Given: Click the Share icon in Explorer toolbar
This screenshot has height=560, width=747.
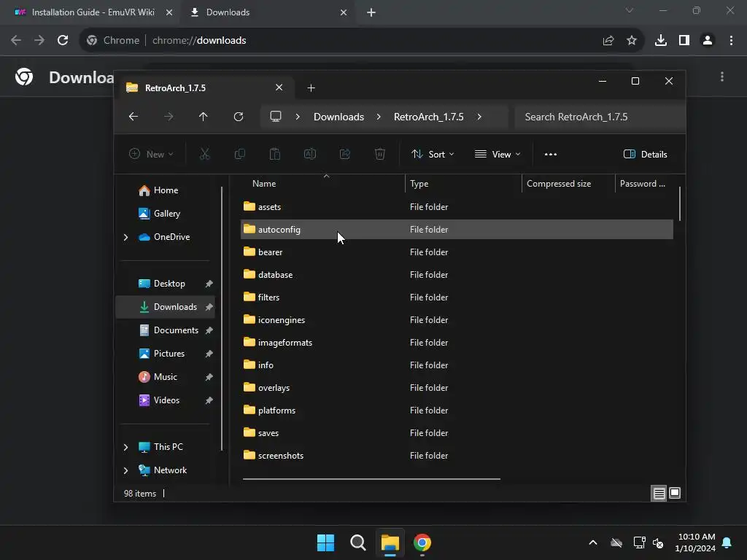Looking at the screenshot, I should [x=345, y=154].
